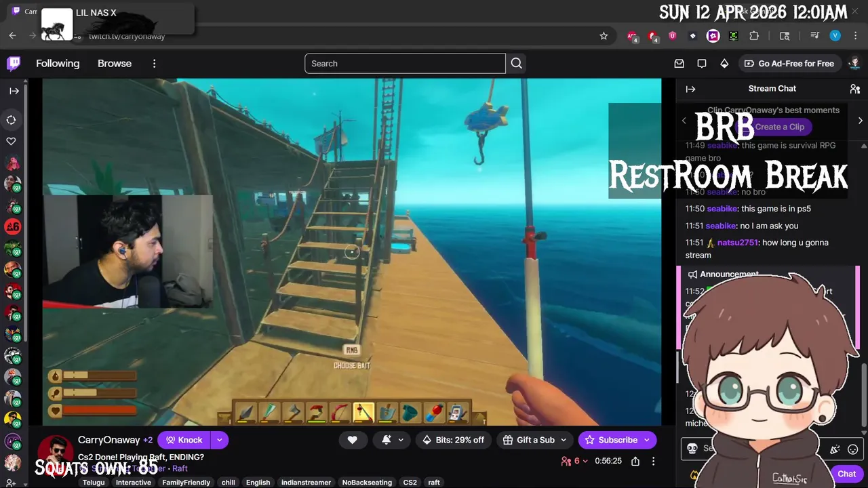Image resolution: width=868 pixels, height=488 pixels.
Task: Select the raft tag
Action: coord(434,483)
